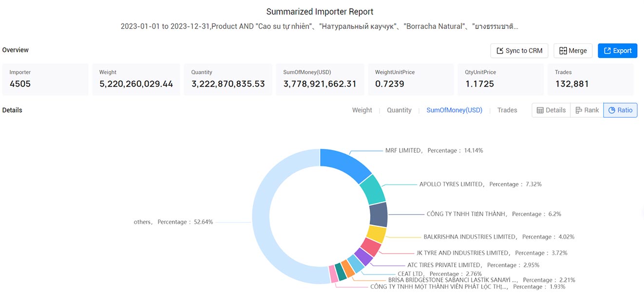Screen dimensions: 644x293
Task: Click the yellow BALKRISHNA INDUSTRIES slice
Action: click(377, 234)
